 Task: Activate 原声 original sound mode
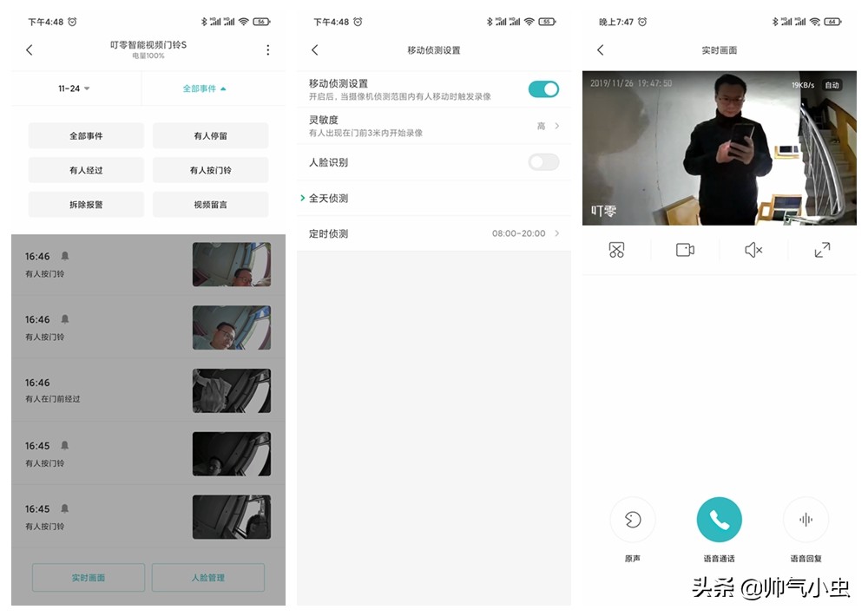tap(633, 518)
